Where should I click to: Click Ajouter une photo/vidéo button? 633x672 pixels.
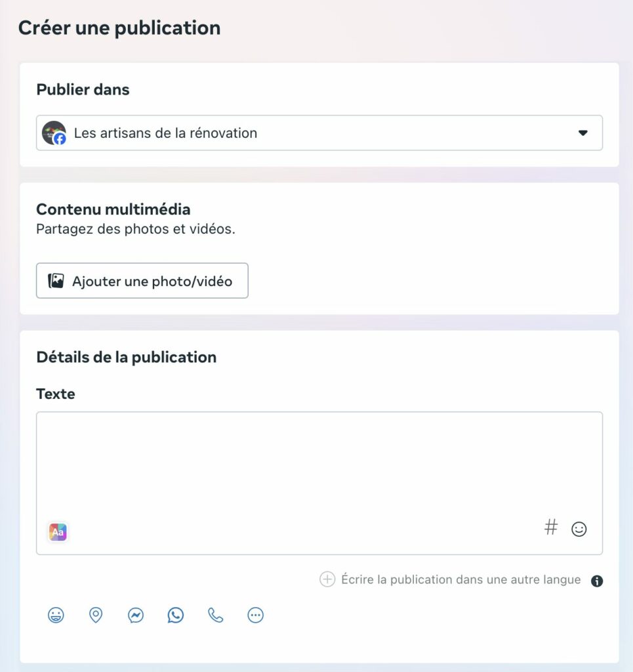tap(142, 281)
